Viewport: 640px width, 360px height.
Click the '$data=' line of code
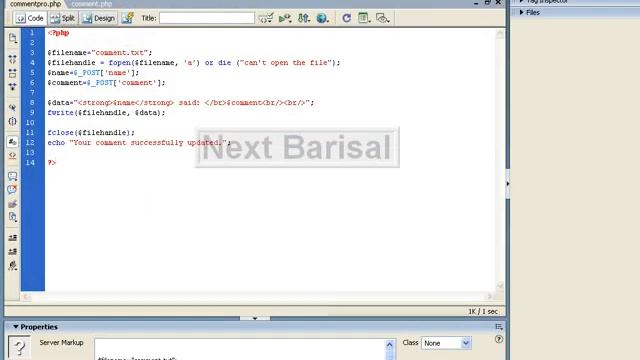tap(181, 103)
